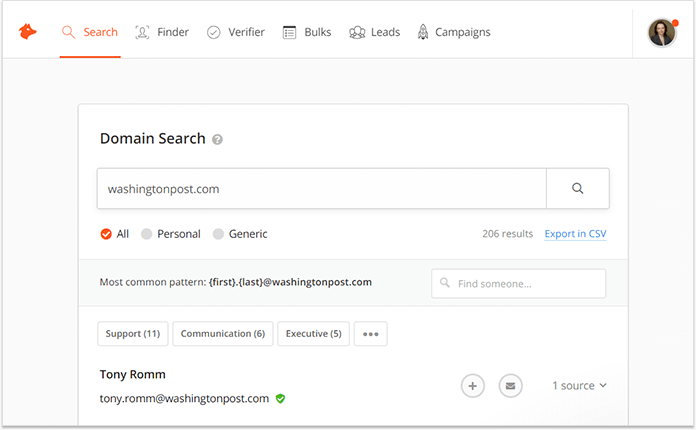Filter by Communication (6) department
The width and height of the screenshot is (696, 430).
[223, 334]
